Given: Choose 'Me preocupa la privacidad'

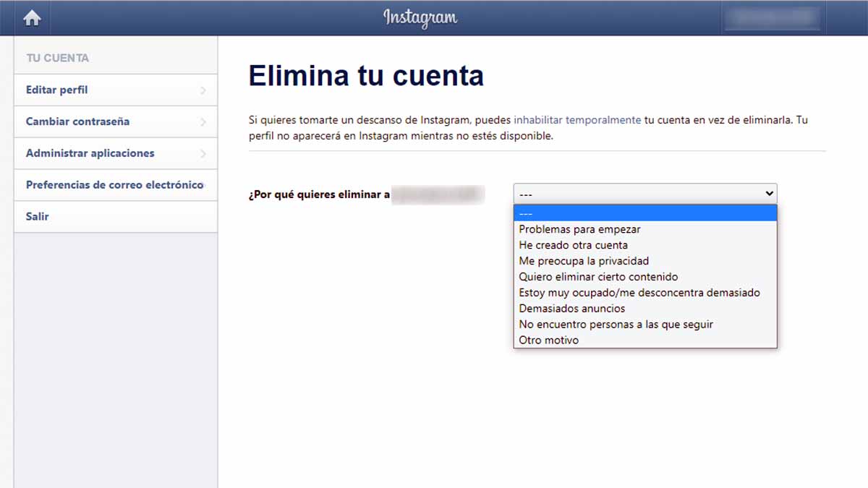Looking at the screenshot, I should (x=583, y=261).
